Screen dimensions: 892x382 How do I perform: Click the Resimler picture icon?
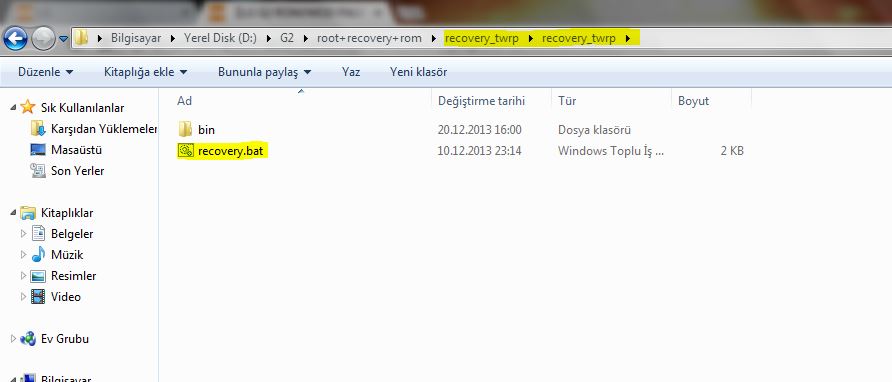pos(38,276)
